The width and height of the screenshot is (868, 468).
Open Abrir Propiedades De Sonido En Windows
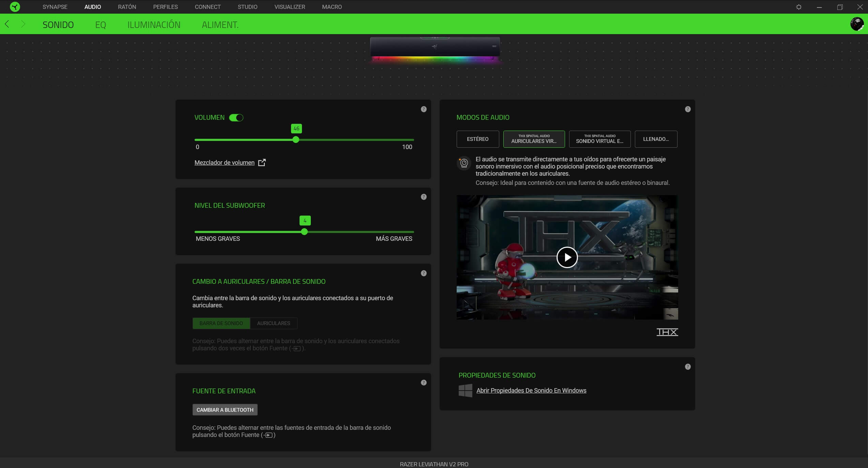pyautogui.click(x=531, y=391)
